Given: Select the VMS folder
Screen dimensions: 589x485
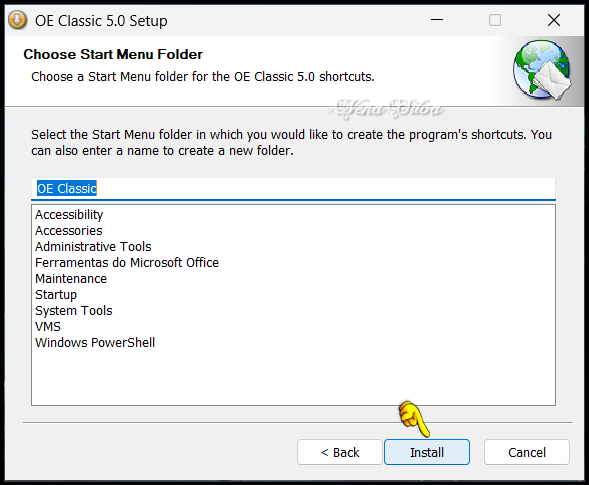Looking at the screenshot, I should click(x=48, y=326).
